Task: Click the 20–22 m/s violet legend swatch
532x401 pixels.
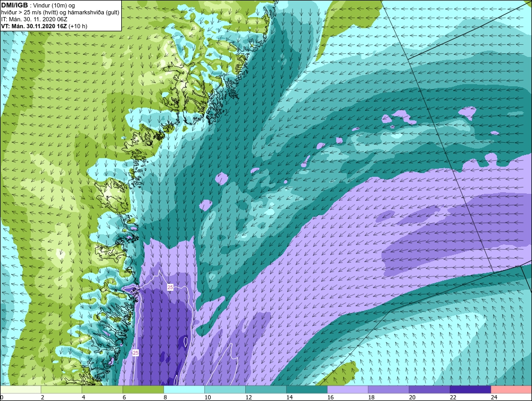Action: click(429, 389)
